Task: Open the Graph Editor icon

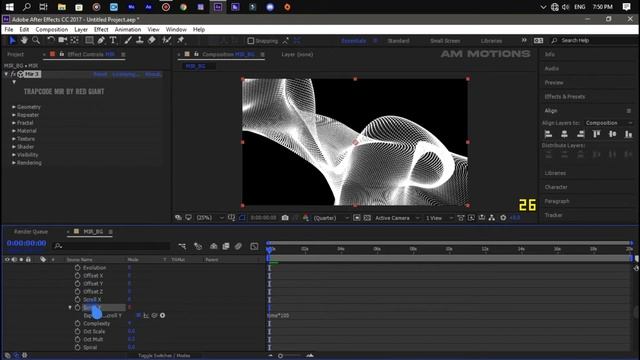Action: tap(254, 246)
